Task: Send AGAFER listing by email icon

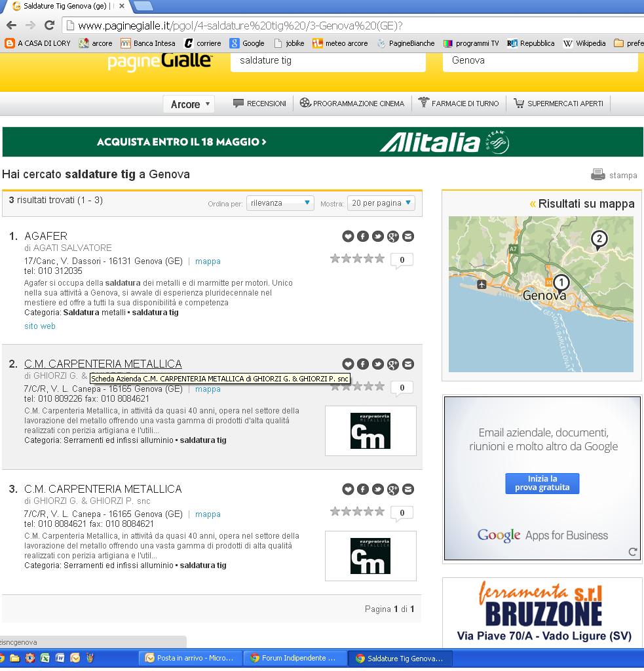Action: click(x=408, y=236)
